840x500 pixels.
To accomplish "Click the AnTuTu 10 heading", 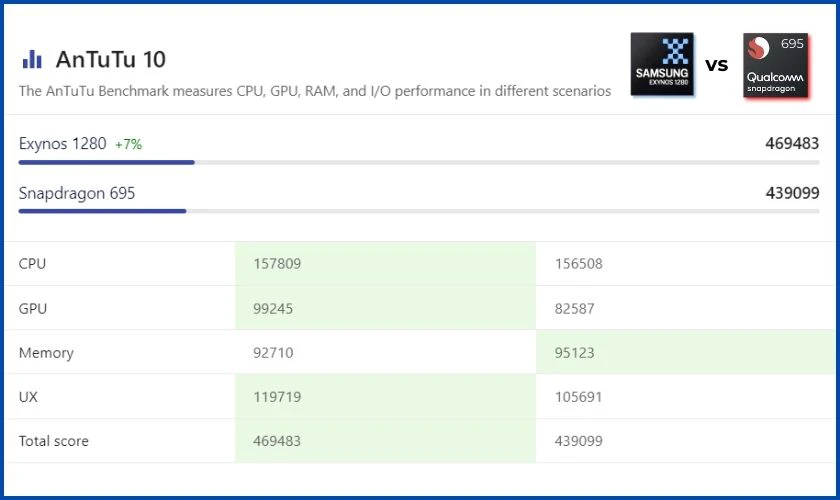I will 111,59.
